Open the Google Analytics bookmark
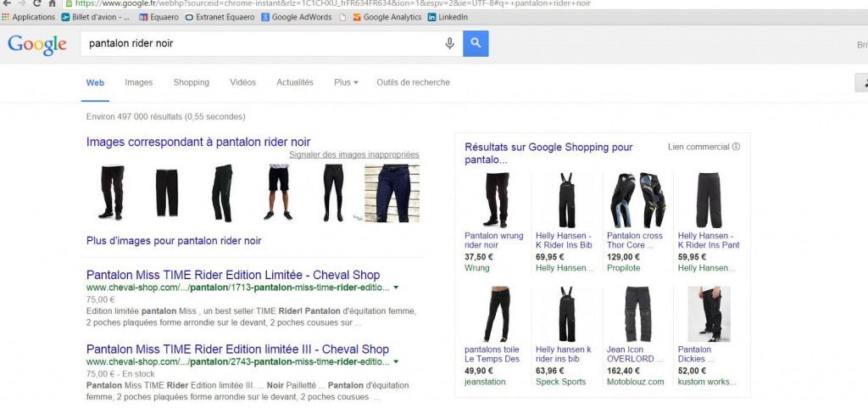Image resolution: width=868 pixels, height=408 pixels. point(387,17)
